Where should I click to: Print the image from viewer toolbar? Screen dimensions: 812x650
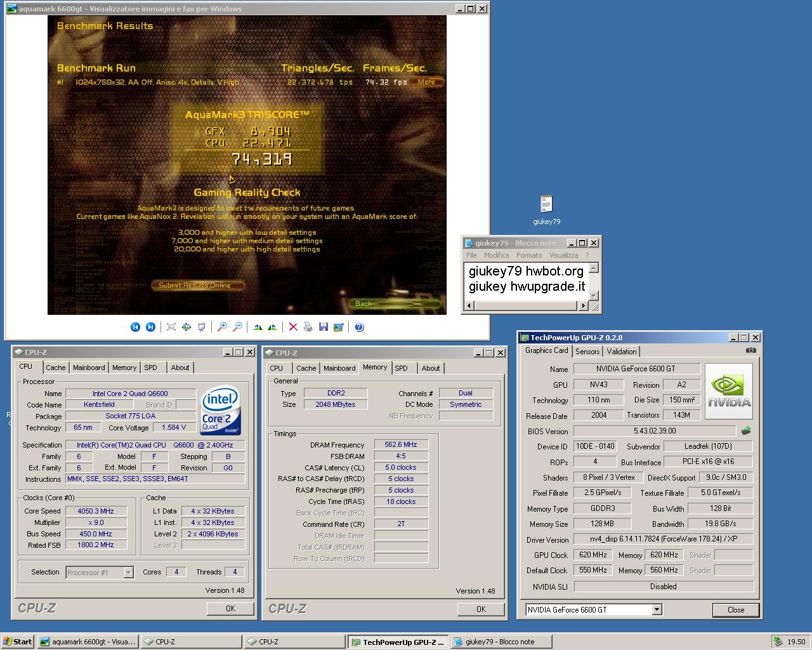click(308, 327)
